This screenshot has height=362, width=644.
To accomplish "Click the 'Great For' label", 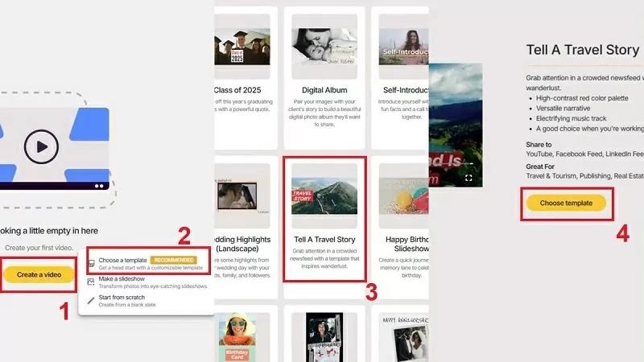I will (540, 167).
